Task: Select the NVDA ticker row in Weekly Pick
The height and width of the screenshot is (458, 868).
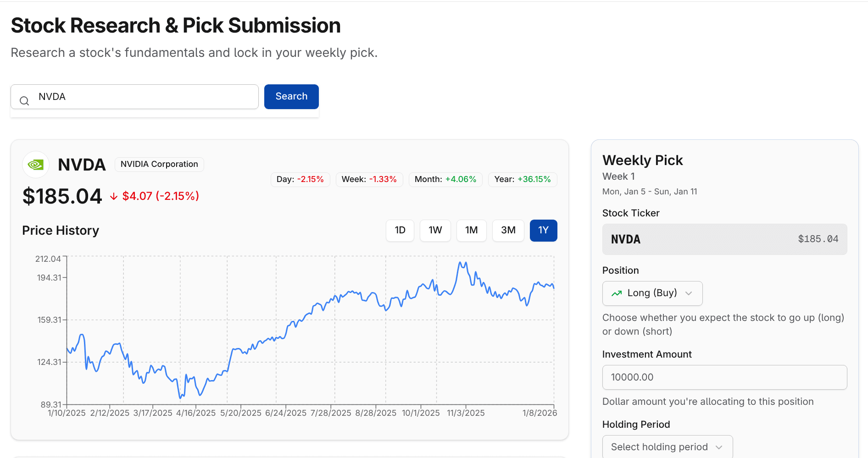Action: 724,239
